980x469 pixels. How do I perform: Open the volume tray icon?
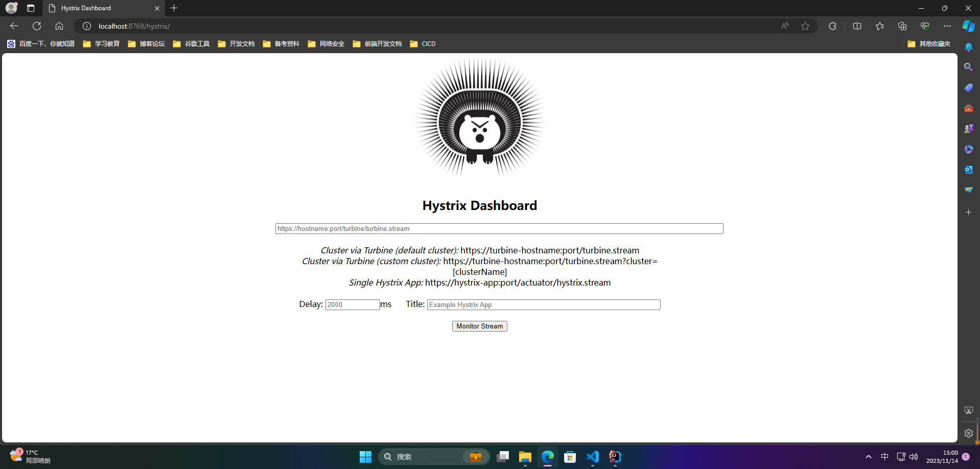914,457
